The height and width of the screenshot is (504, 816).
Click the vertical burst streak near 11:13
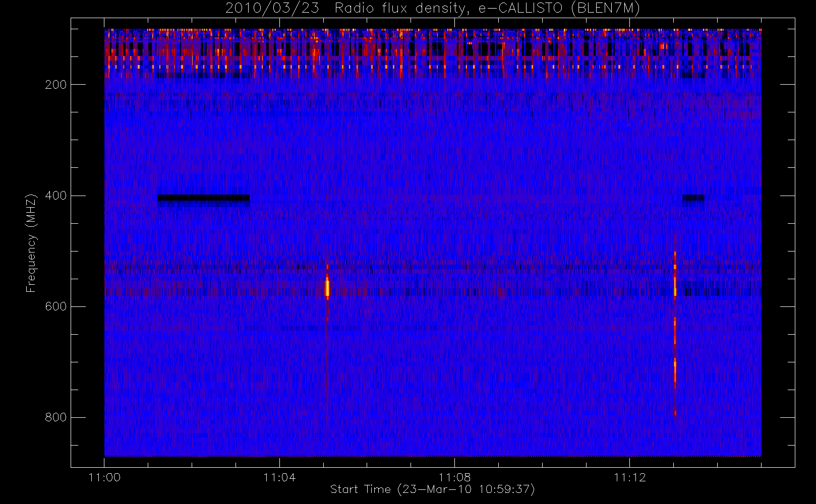click(x=675, y=333)
